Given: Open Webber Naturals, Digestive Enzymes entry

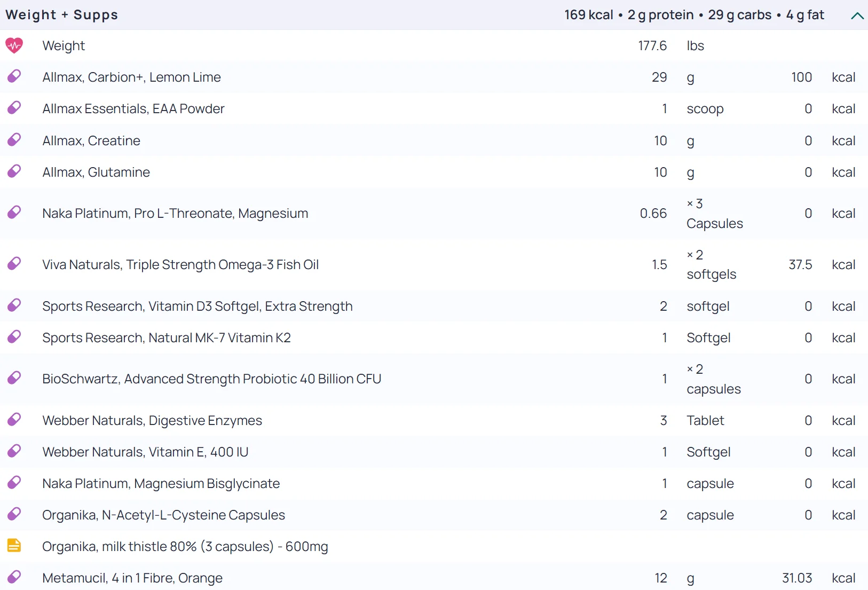Looking at the screenshot, I should pos(152,421).
